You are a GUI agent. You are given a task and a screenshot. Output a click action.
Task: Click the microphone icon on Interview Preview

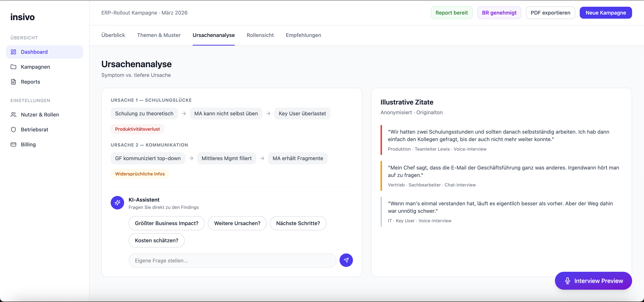[x=567, y=281]
